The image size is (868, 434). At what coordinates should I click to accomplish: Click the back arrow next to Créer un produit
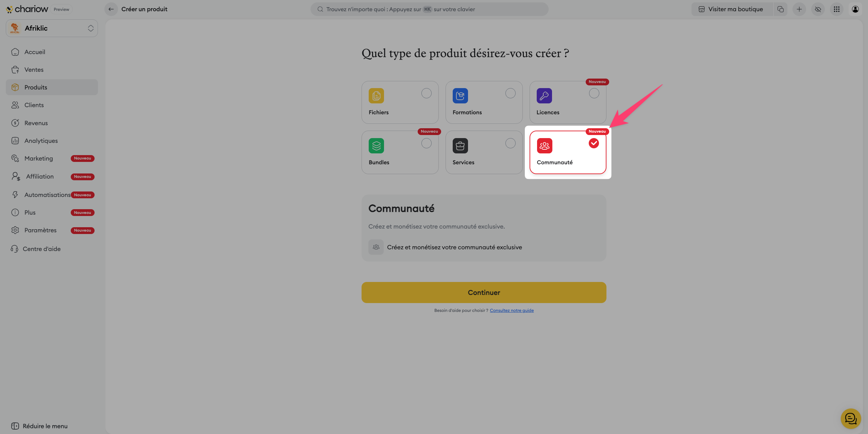111,9
